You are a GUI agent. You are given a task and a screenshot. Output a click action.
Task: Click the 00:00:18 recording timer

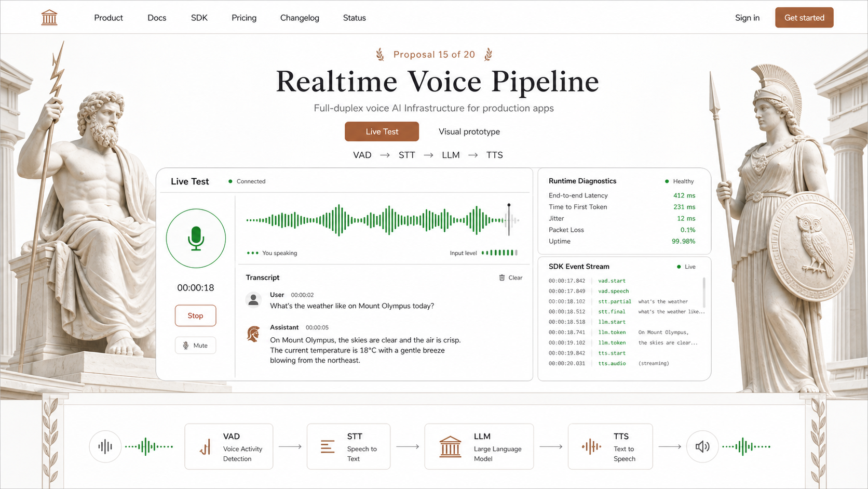[196, 287]
